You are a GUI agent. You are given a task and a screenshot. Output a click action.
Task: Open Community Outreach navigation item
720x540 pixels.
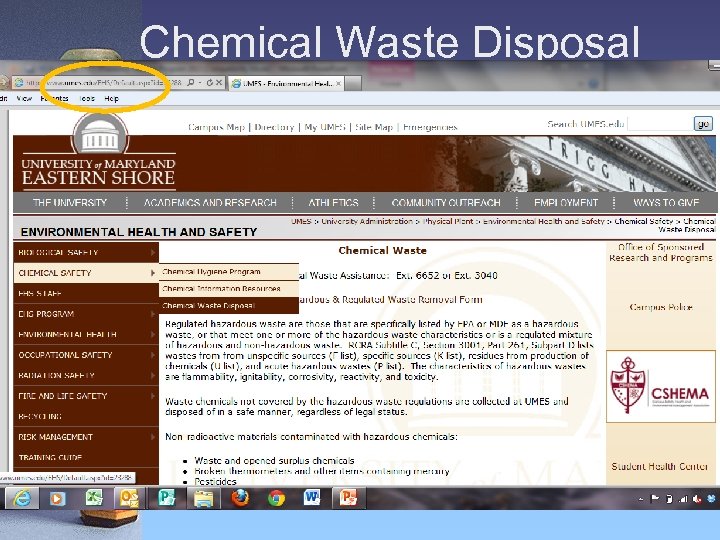(446, 202)
